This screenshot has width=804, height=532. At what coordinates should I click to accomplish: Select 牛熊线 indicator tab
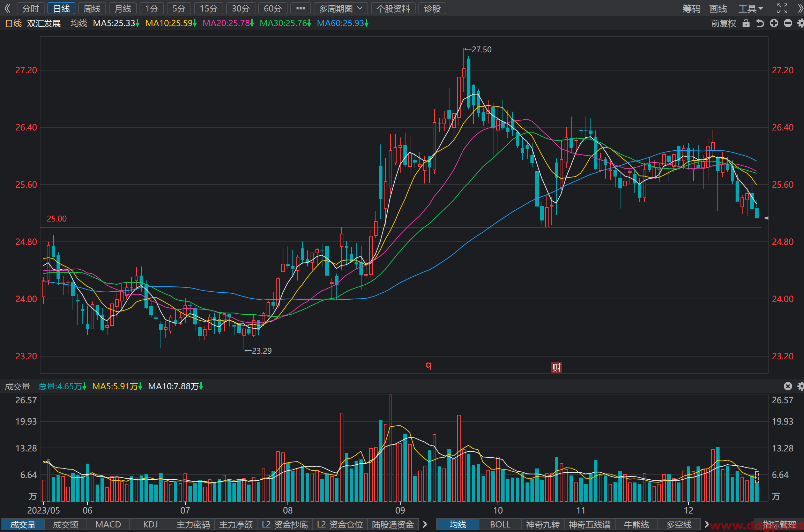tap(636, 525)
